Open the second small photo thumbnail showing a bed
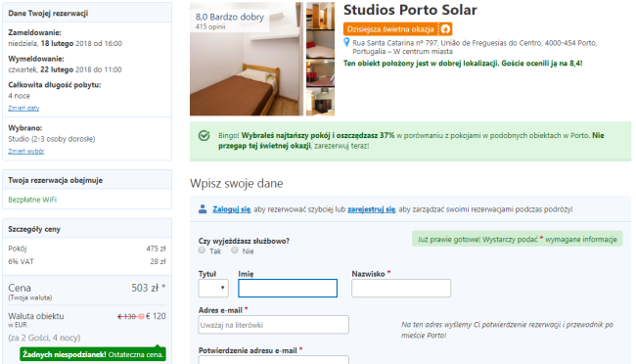The height and width of the screenshot is (364, 636). [320, 44]
